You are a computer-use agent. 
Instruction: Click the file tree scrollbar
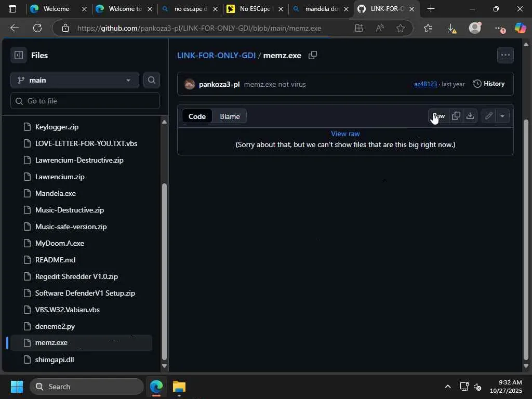tap(164, 271)
